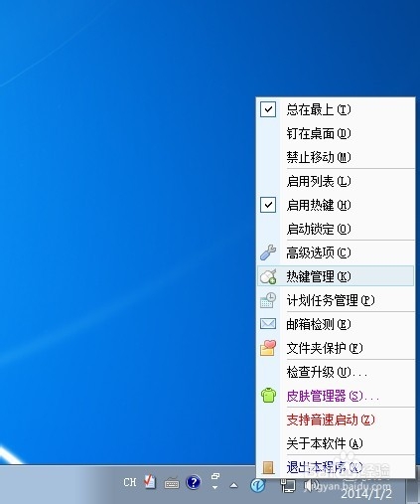Click the 2014/1/2 date in taskbar
The width and height of the screenshot is (420, 504).
pos(366,494)
